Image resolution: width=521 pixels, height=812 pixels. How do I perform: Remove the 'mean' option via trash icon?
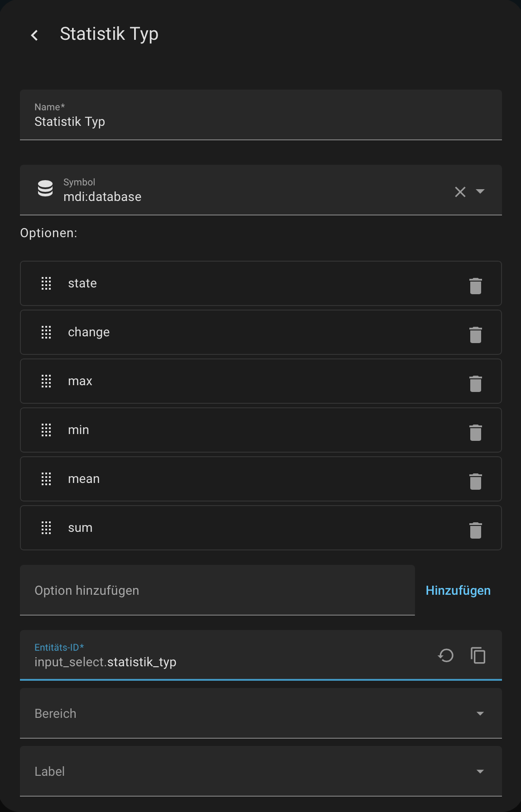475,481
